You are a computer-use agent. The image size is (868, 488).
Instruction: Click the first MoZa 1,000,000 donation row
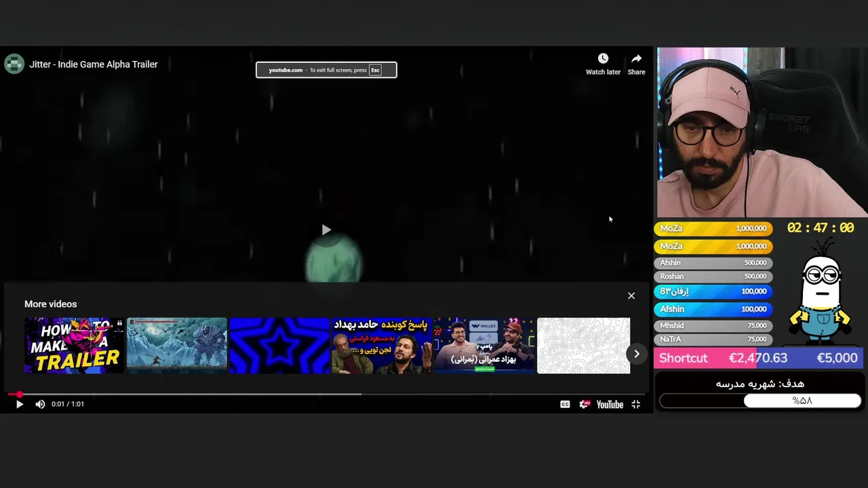[x=713, y=228]
